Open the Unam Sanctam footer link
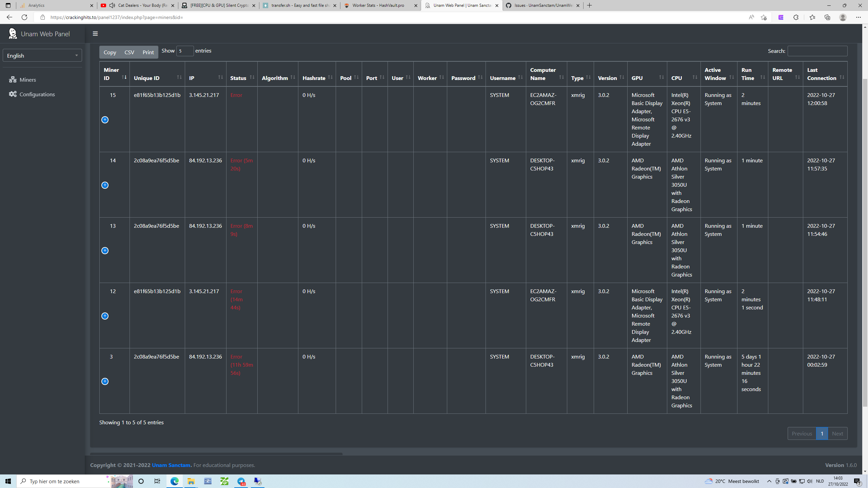 click(x=171, y=465)
